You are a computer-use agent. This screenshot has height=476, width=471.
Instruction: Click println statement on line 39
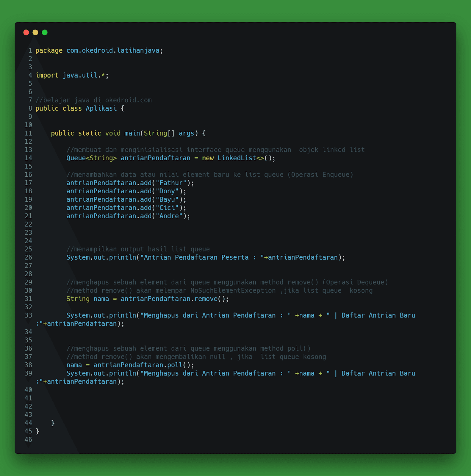click(225, 378)
